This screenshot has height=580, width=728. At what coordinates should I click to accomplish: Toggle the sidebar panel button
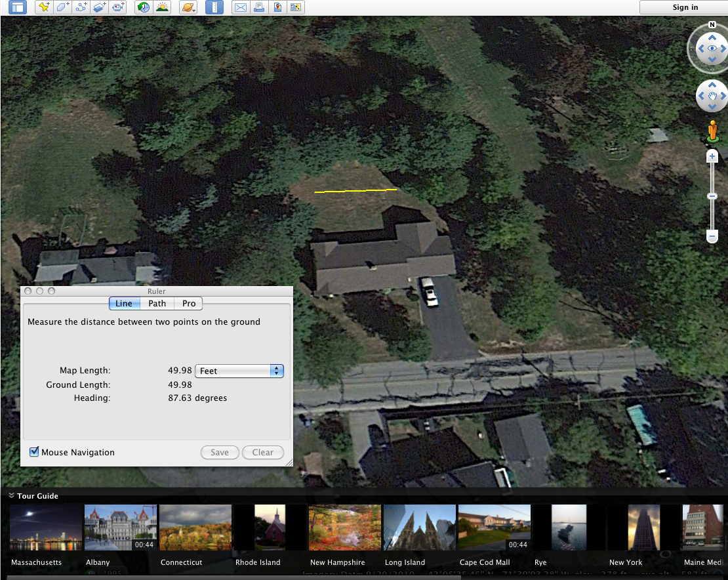(x=18, y=7)
